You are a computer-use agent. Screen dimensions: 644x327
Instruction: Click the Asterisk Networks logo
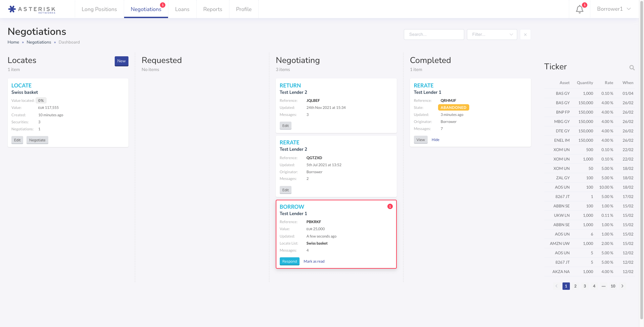[32, 9]
